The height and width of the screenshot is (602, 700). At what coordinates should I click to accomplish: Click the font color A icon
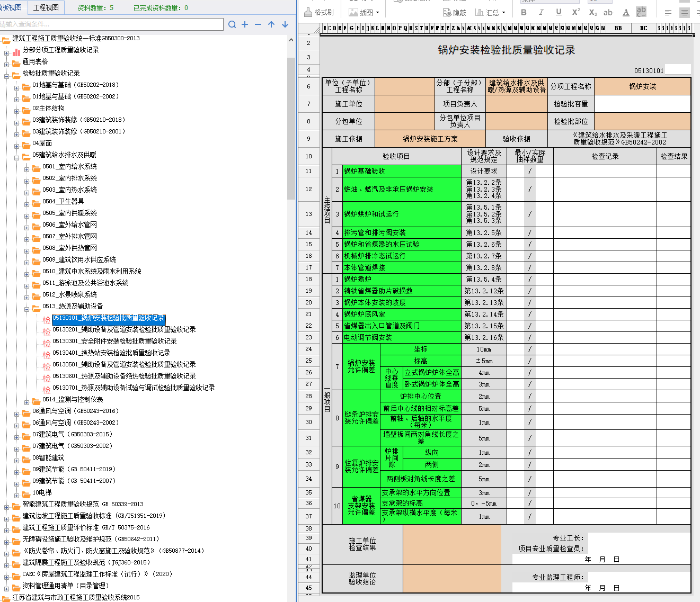626,12
